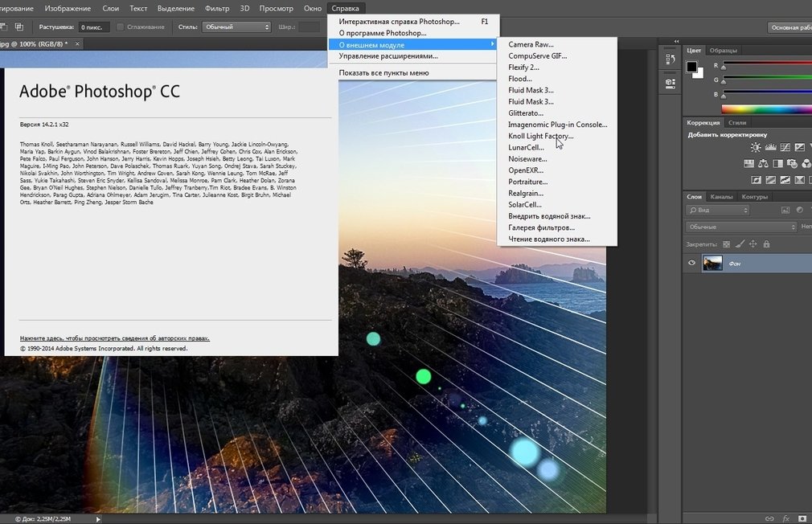Click the foreground color swatch

click(x=692, y=67)
